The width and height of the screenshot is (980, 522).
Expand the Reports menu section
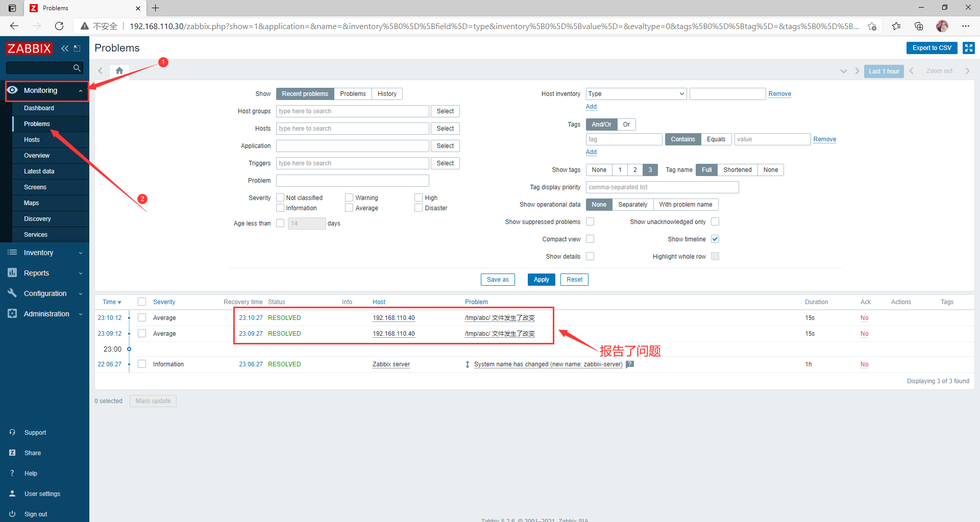tap(81, 274)
